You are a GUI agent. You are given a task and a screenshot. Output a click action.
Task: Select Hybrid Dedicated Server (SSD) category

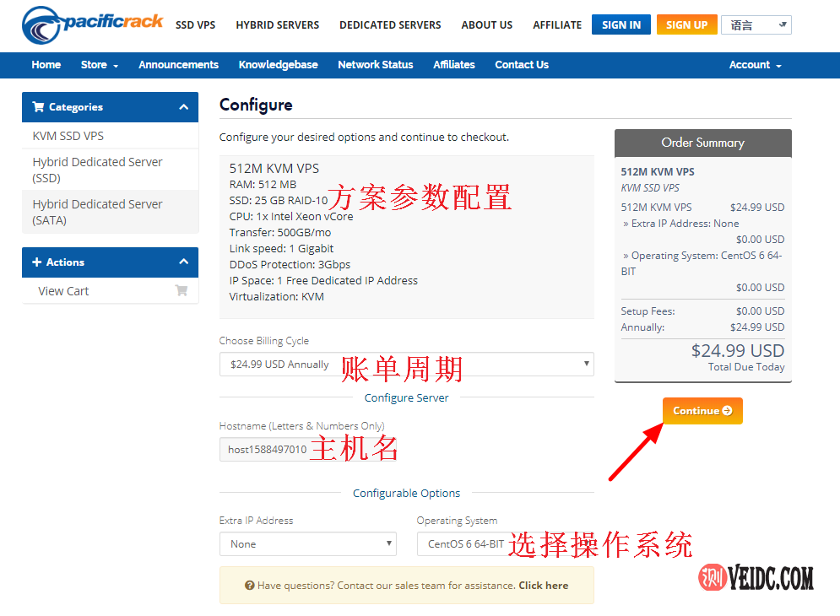110,170
